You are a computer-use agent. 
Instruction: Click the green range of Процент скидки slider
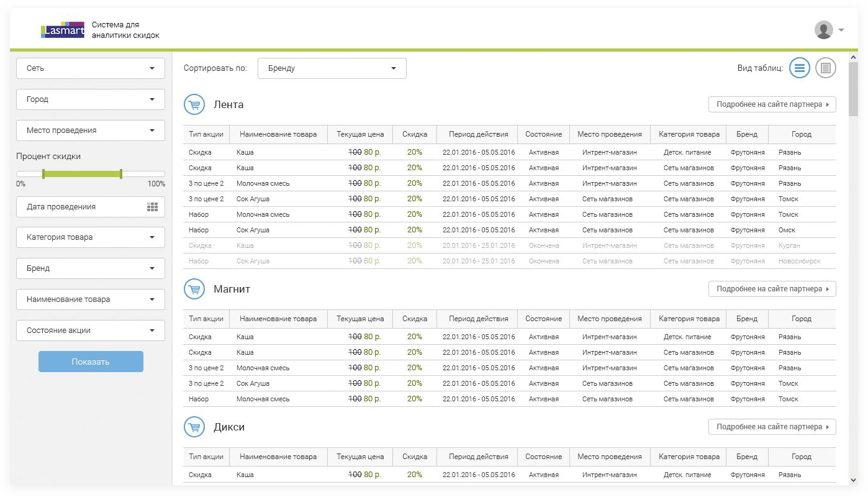click(x=82, y=174)
